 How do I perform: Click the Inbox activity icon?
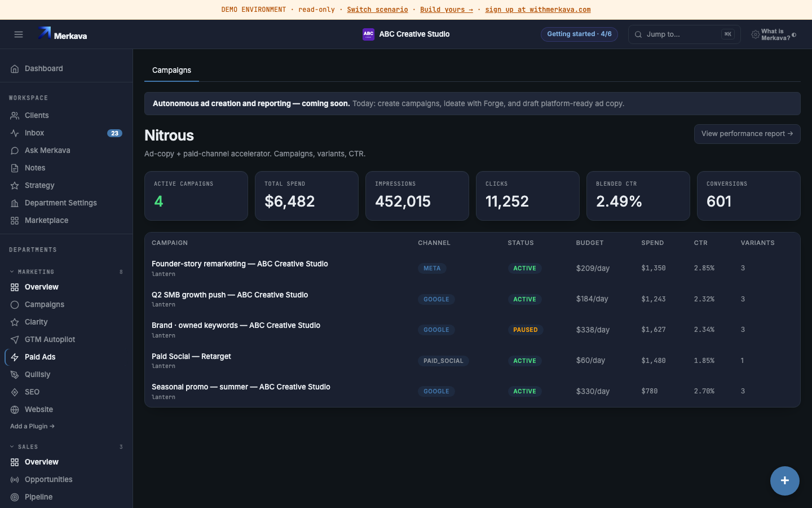pyautogui.click(x=15, y=133)
